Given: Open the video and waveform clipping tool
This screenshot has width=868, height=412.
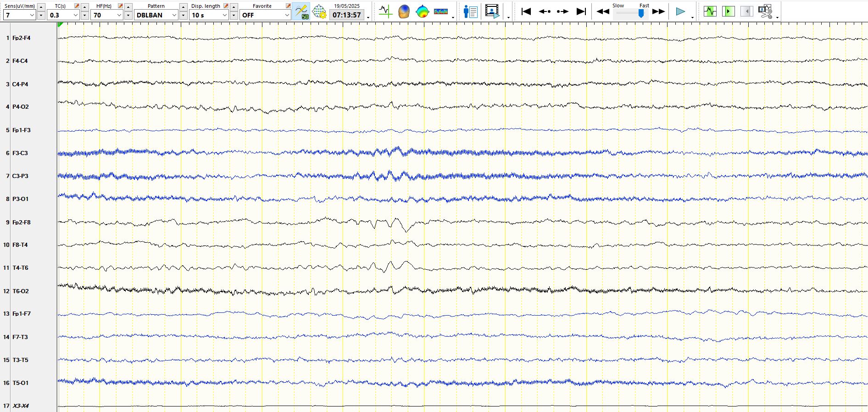Looking at the screenshot, I should point(765,11).
